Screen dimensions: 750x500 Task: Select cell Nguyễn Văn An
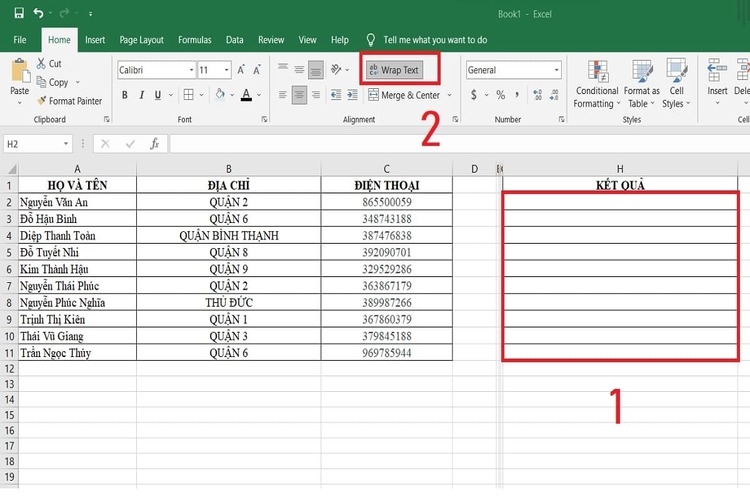pyautogui.click(x=77, y=202)
